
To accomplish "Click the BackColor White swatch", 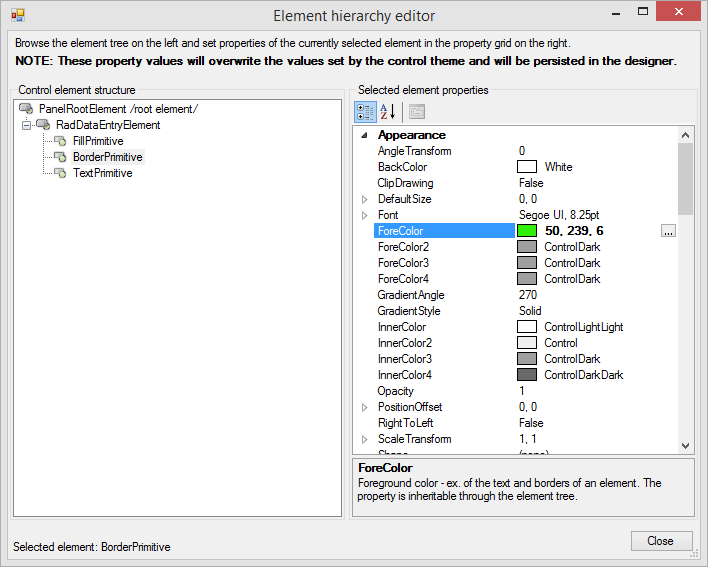I will 527,167.
